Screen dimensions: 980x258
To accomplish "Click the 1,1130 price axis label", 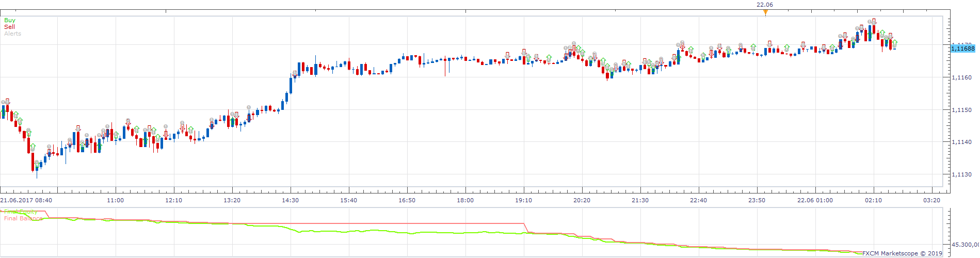I will [962, 174].
